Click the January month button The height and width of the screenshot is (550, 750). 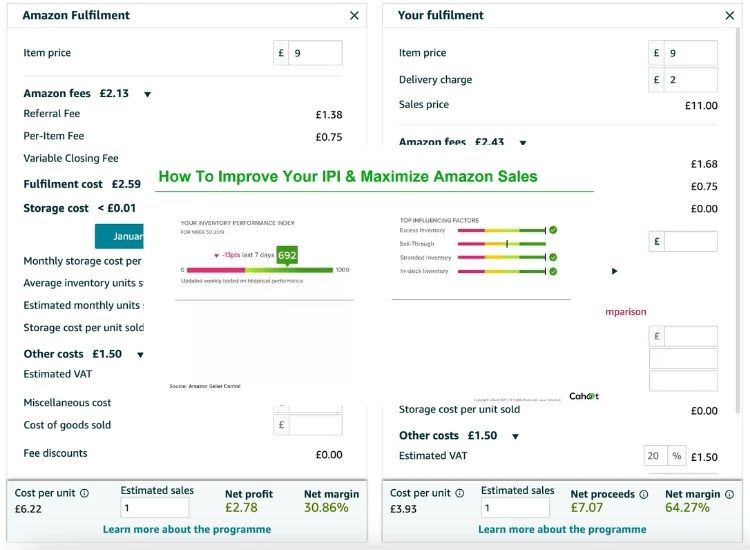(120, 236)
